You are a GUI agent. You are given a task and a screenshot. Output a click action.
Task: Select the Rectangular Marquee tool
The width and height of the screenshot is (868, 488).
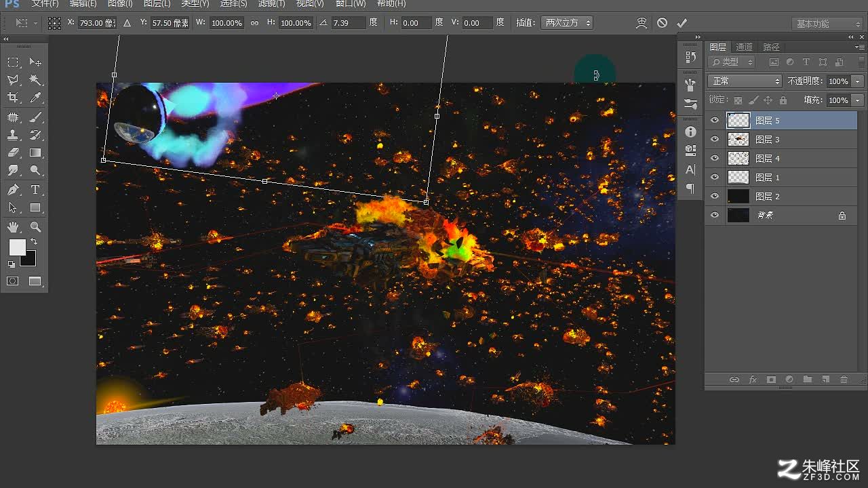pos(13,62)
